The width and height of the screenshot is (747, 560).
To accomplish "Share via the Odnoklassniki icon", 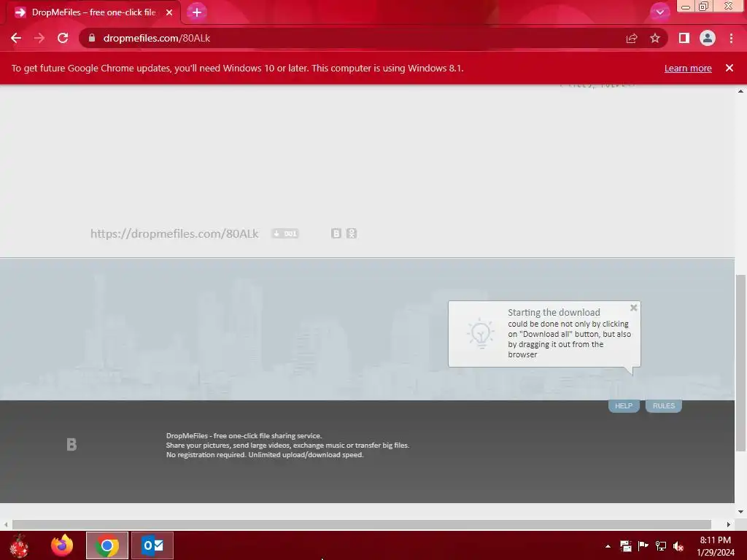I will click(x=352, y=233).
